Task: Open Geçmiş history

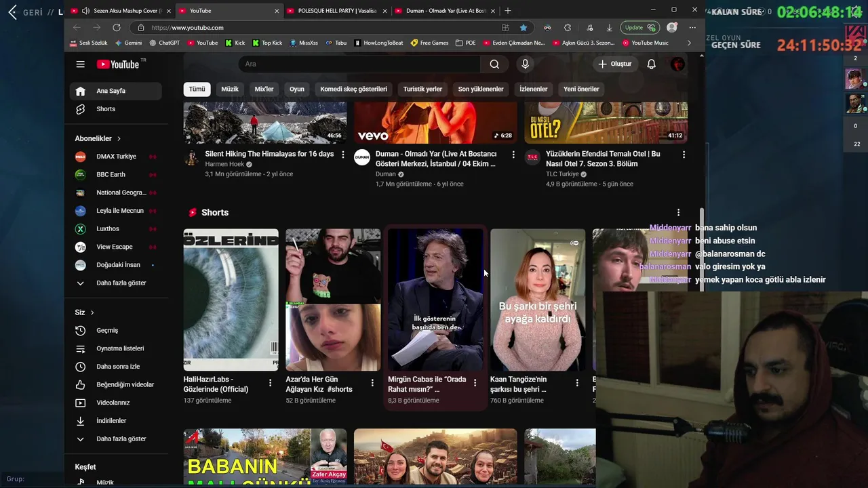Action: [x=115, y=330]
